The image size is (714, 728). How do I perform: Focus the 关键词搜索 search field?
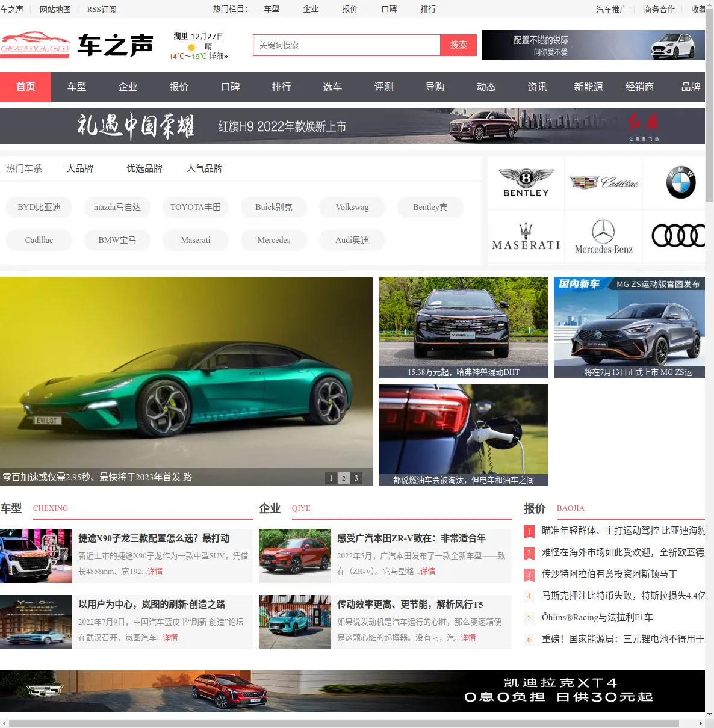pyautogui.click(x=347, y=45)
